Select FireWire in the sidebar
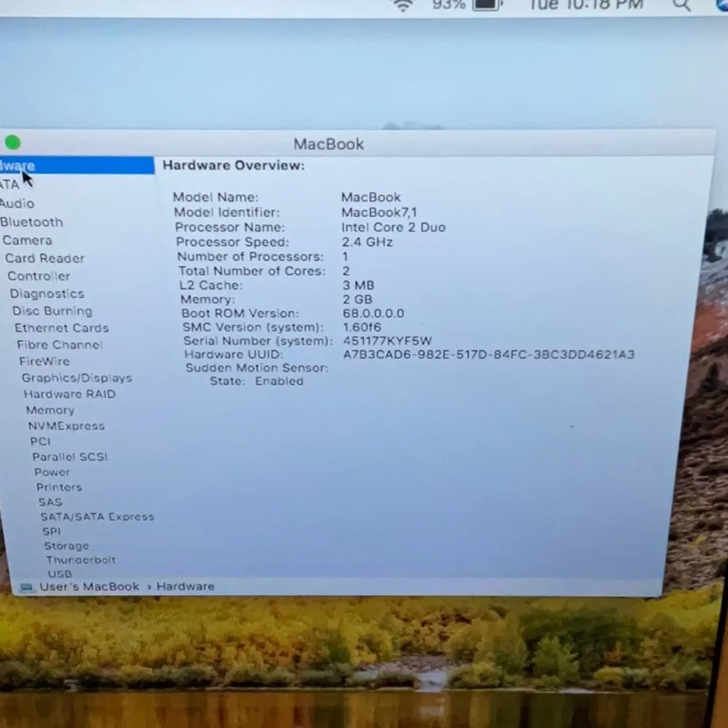 point(44,361)
